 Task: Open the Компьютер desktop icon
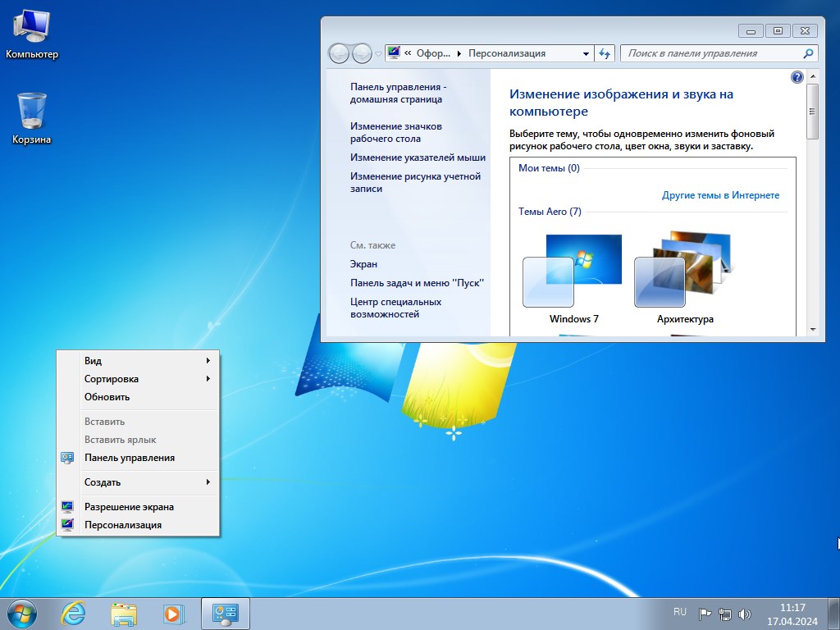pyautogui.click(x=32, y=34)
